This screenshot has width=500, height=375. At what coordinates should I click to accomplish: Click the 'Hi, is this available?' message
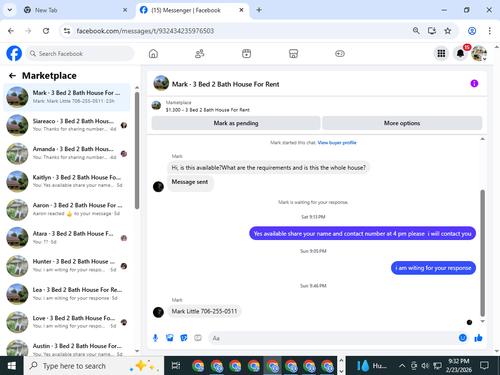point(268,168)
